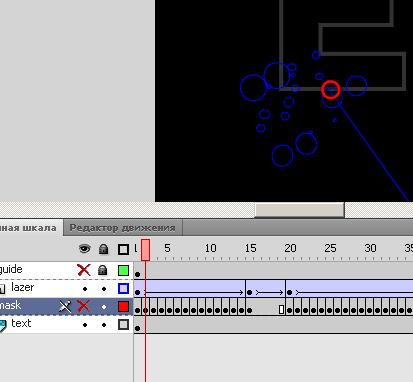This screenshot has width=413, height=382.
Task: Click the outline square icon in the timeline header
Action: coord(123,249)
